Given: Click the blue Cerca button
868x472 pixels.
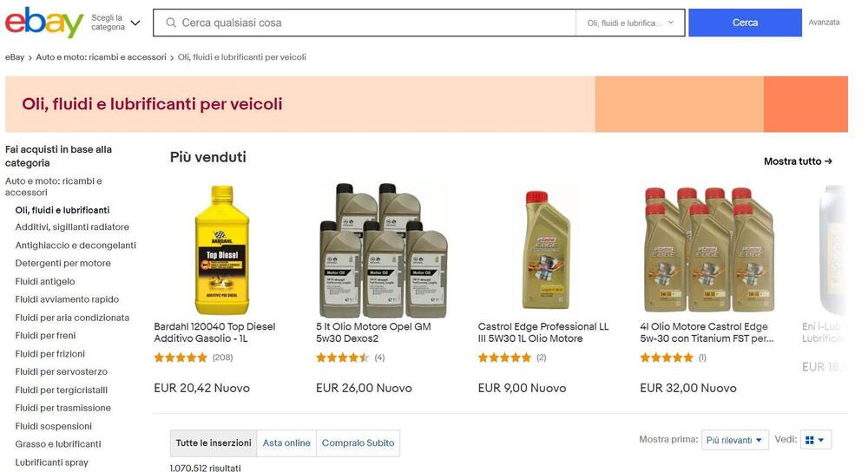Looking at the screenshot, I should click(745, 23).
